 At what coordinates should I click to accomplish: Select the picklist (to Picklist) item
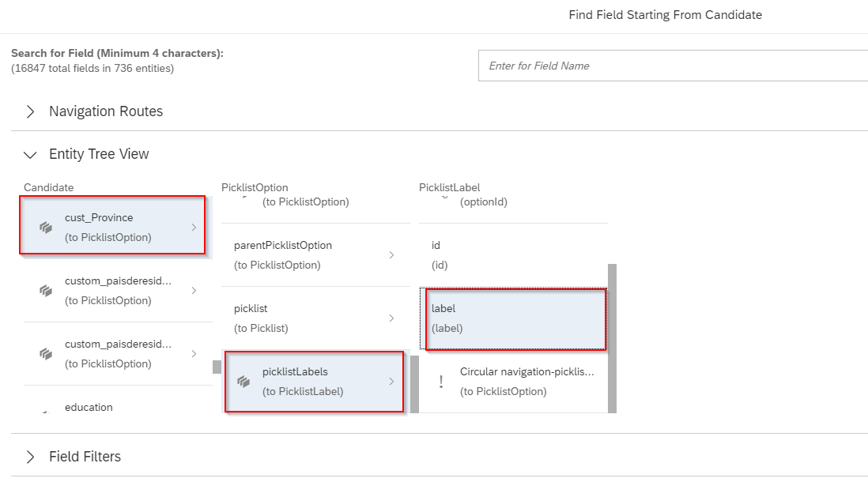tap(315, 318)
